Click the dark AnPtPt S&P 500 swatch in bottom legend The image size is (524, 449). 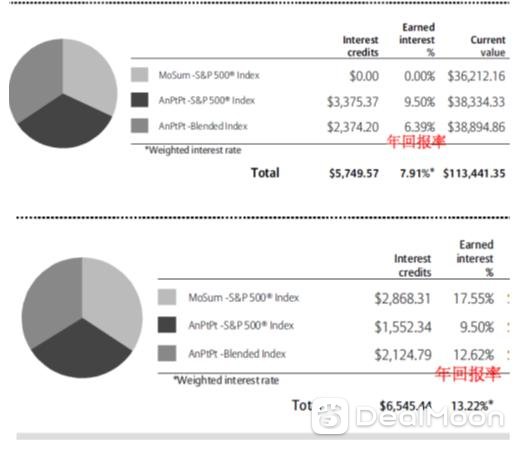167,325
